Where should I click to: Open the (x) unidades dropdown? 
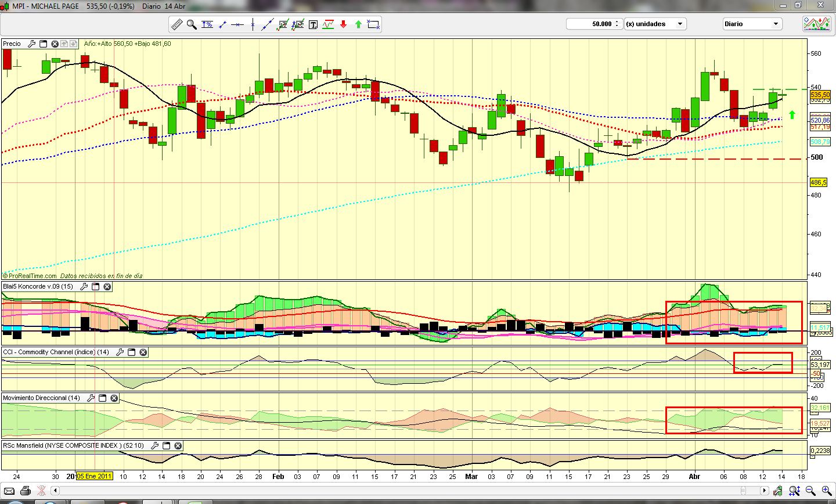[x=655, y=24]
